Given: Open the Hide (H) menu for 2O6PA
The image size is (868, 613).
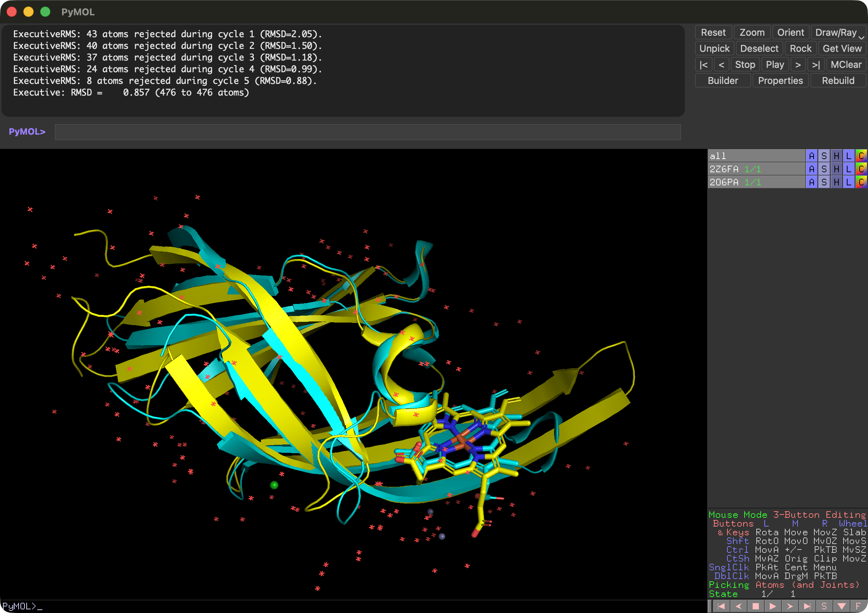Looking at the screenshot, I should [836, 182].
